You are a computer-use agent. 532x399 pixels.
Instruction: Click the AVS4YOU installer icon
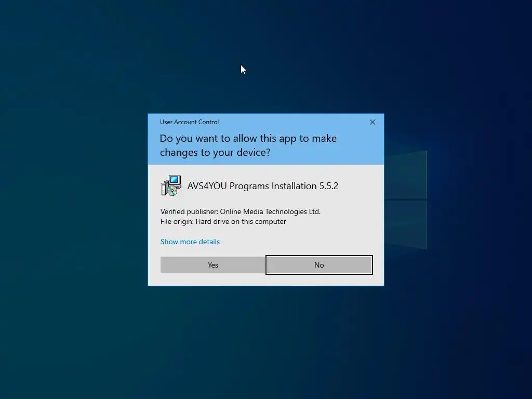click(x=171, y=185)
